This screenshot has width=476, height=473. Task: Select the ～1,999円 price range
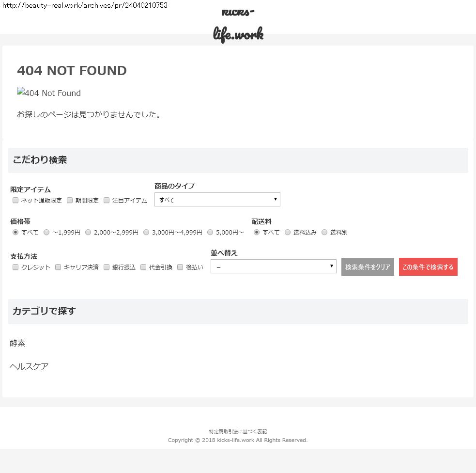[x=46, y=232]
